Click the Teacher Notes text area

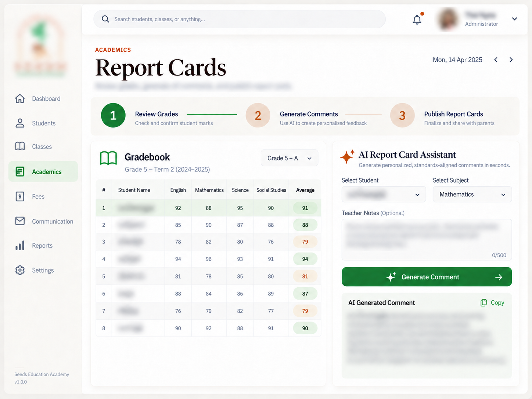tap(427, 240)
